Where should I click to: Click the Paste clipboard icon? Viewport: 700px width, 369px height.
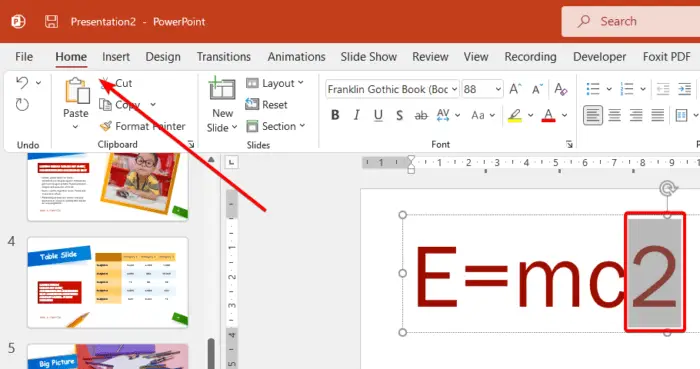pyautogui.click(x=77, y=91)
